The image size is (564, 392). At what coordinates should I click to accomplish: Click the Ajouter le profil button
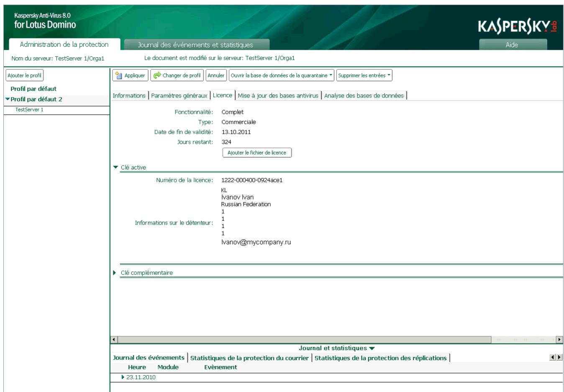click(x=25, y=75)
